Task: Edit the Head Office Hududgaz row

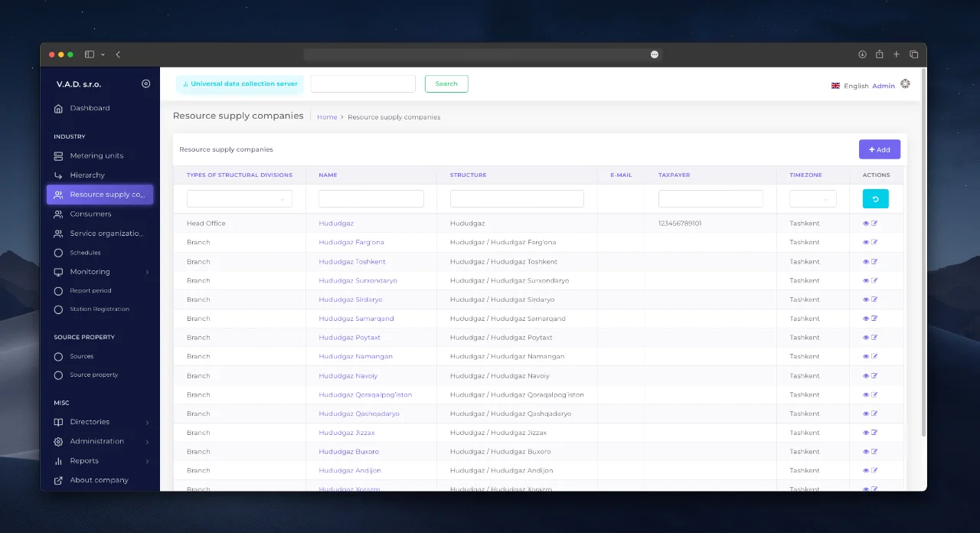Action: [x=874, y=224]
